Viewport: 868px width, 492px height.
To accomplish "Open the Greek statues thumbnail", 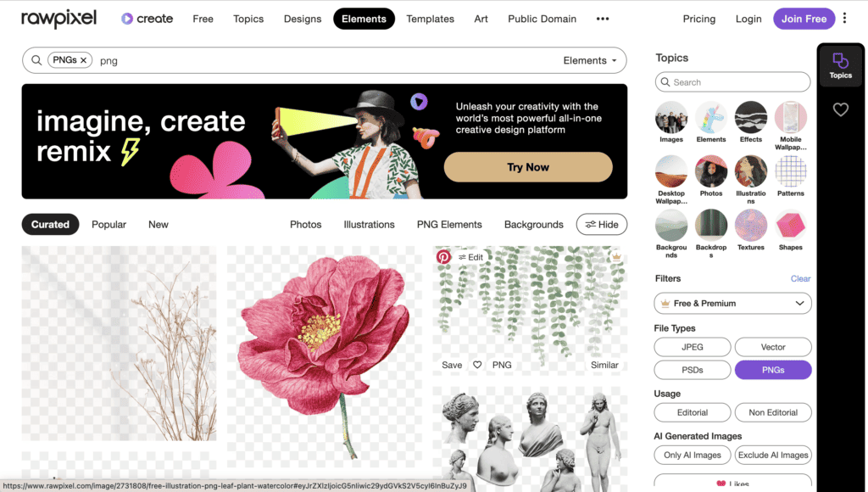I will 531,439.
